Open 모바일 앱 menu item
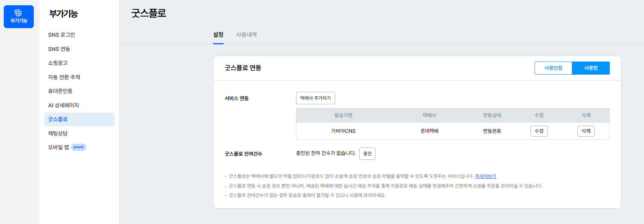The image size is (644, 224). click(58, 147)
